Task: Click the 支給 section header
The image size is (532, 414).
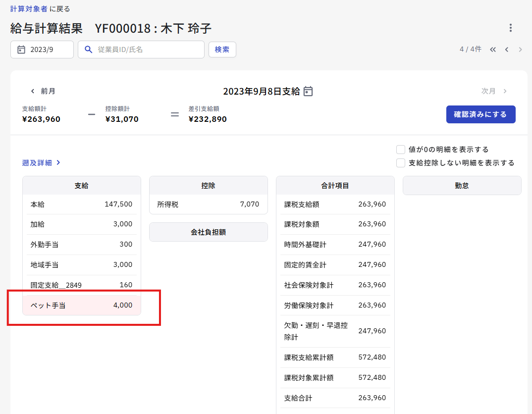Action: coord(81,186)
